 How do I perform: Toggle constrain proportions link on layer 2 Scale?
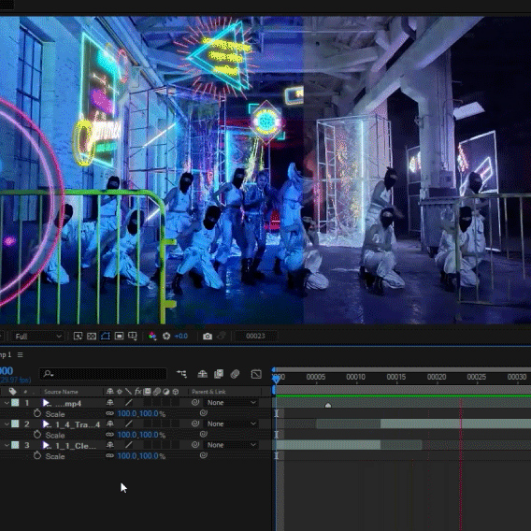(x=110, y=435)
